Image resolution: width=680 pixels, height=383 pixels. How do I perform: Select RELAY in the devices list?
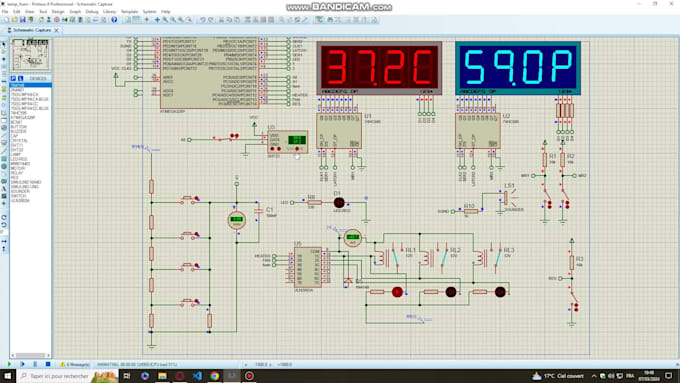[x=17, y=173]
